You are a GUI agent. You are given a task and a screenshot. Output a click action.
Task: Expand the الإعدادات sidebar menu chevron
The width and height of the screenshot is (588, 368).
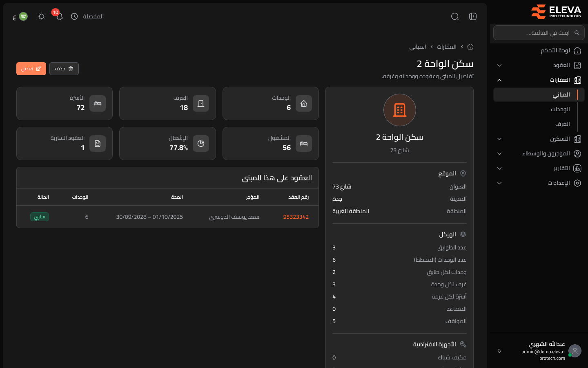[x=499, y=183]
